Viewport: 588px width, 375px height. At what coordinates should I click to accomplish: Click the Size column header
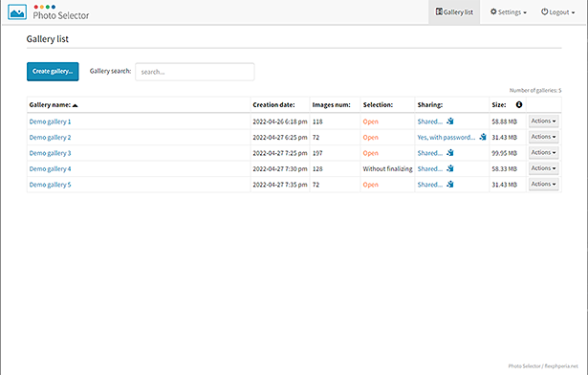[499, 104]
